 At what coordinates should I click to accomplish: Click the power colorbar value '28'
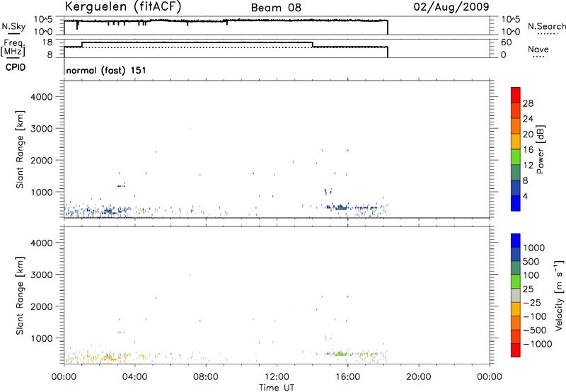528,103
